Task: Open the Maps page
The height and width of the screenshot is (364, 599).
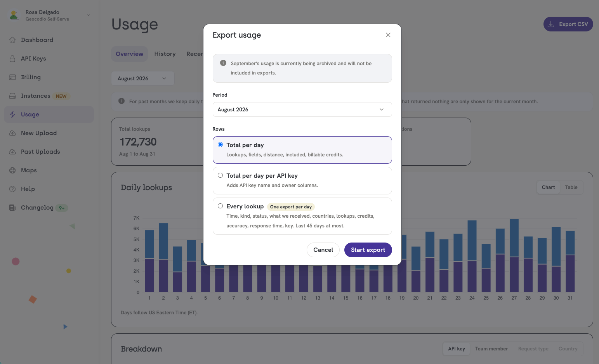Action: (x=49, y=170)
